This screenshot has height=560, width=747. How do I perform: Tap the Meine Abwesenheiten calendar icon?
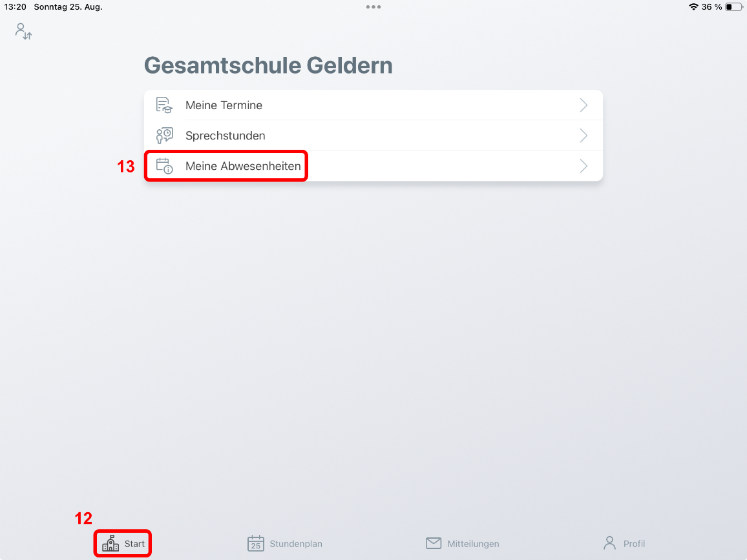pyautogui.click(x=164, y=166)
